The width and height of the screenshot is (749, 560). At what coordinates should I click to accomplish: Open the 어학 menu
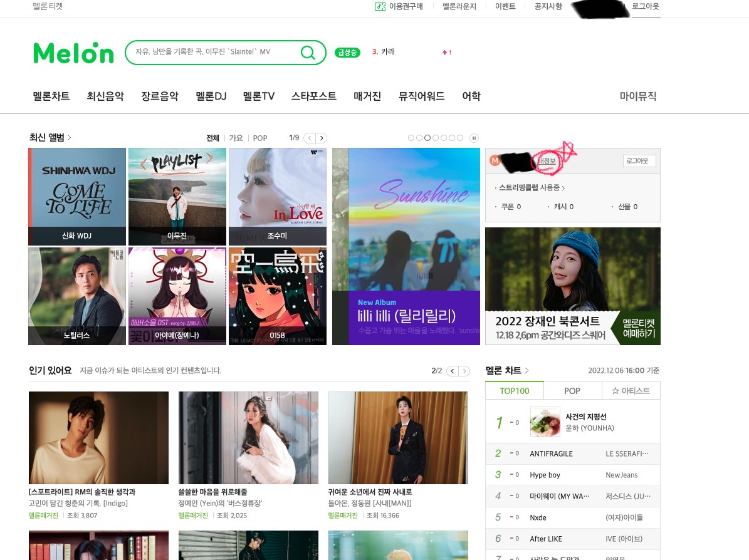[471, 96]
